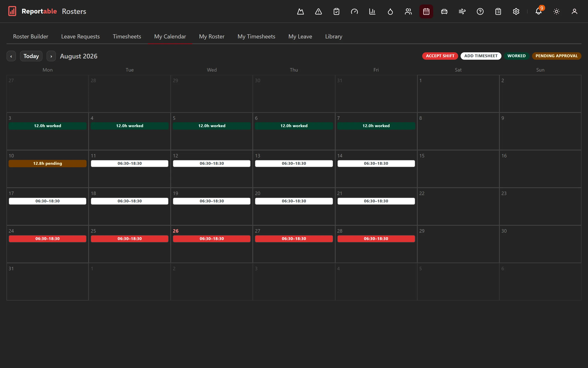Open the warning triangle hazards icon
This screenshot has width=588, height=368.
click(318, 11)
